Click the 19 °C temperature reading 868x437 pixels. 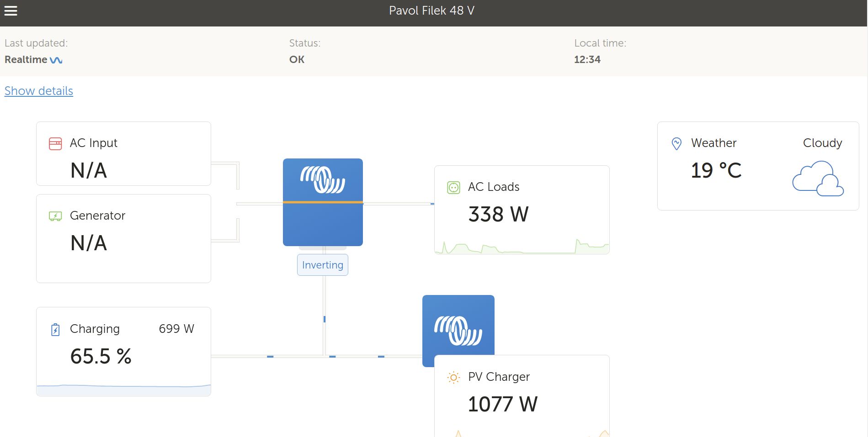[716, 171]
